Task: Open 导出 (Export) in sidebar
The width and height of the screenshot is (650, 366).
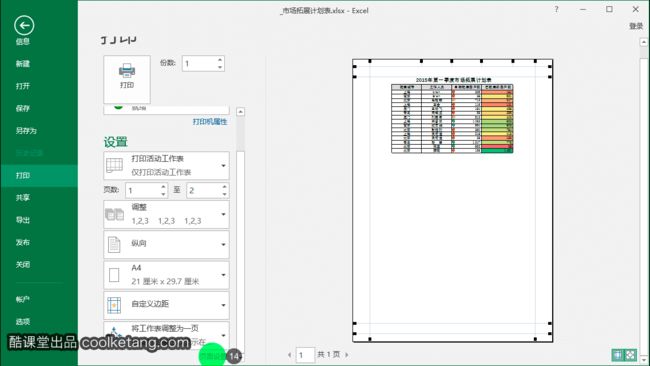Action: (22, 220)
